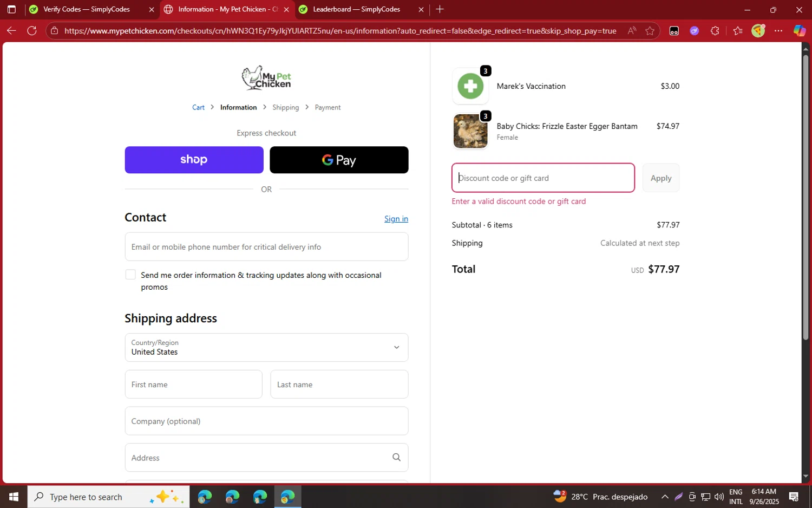Click the Marek's Vaccination product thumbnail

(x=470, y=86)
